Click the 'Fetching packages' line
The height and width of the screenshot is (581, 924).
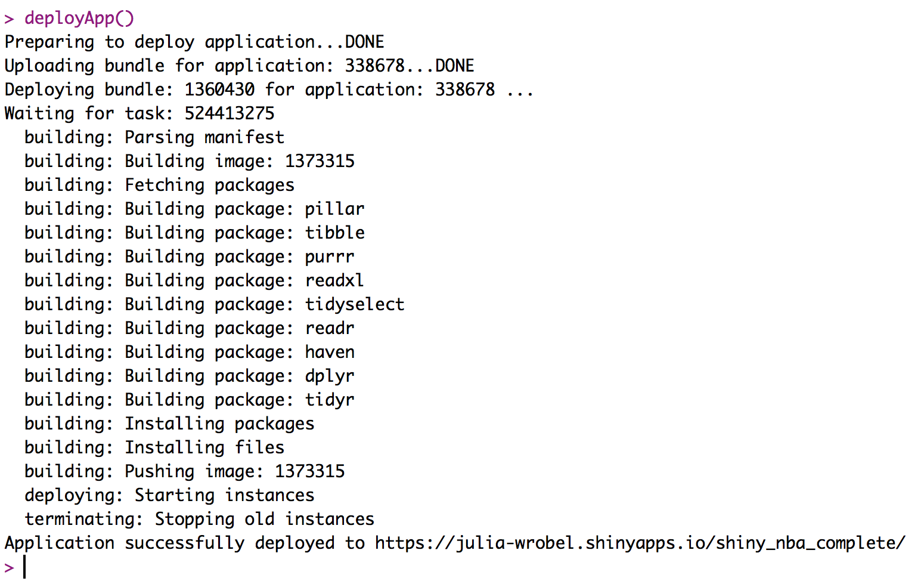[x=159, y=185]
